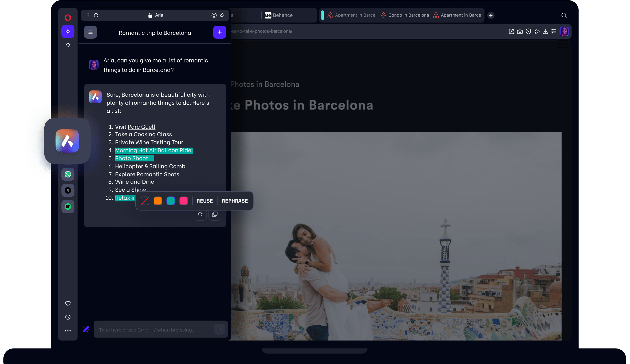Viewport: 630px width, 364px height.
Task: Click the REPHRASE button
Action: click(234, 201)
